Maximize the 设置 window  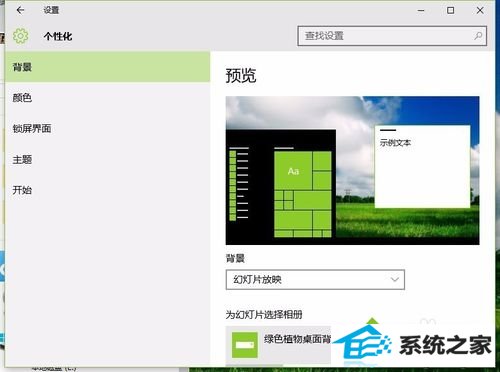coord(450,10)
